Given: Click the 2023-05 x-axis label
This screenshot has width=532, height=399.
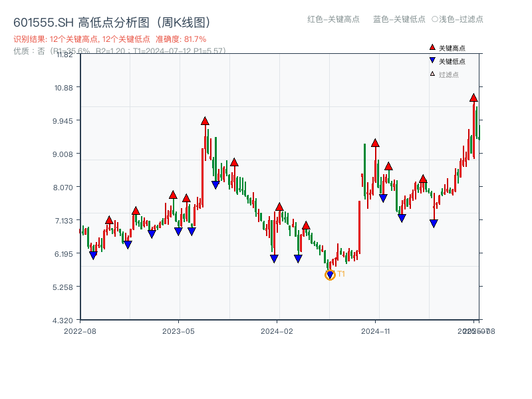Looking at the screenshot, I should point(178,331).
